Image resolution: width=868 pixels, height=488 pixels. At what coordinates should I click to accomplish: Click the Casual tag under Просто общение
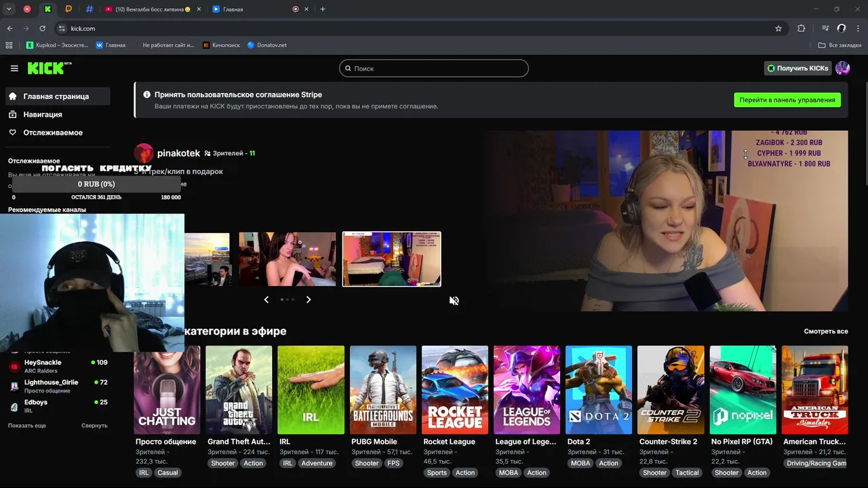coord(167,472)
